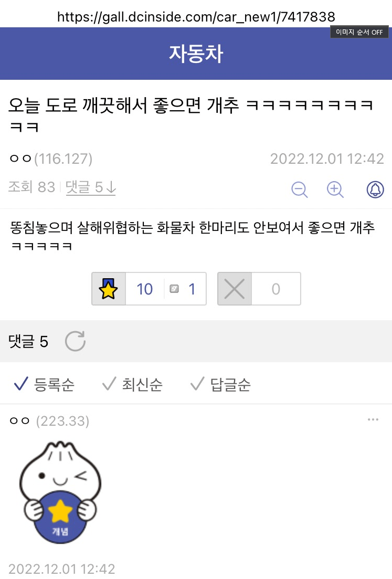This screenshot has width=392, height=579.
Task: Click the downvote count 0
Action: 276,289
